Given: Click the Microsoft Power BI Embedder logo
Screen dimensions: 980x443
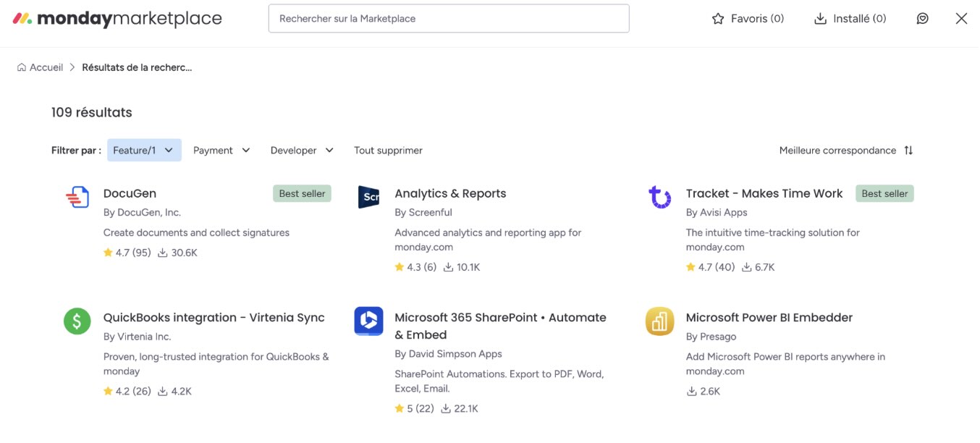Looking at the screenshot, I should (659, 321).
